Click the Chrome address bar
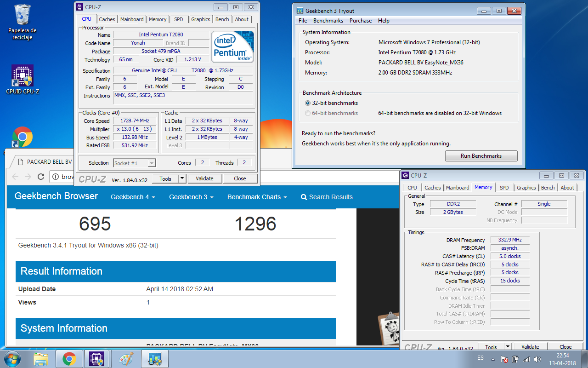588x368 pixels. click(x=161, y=177)
